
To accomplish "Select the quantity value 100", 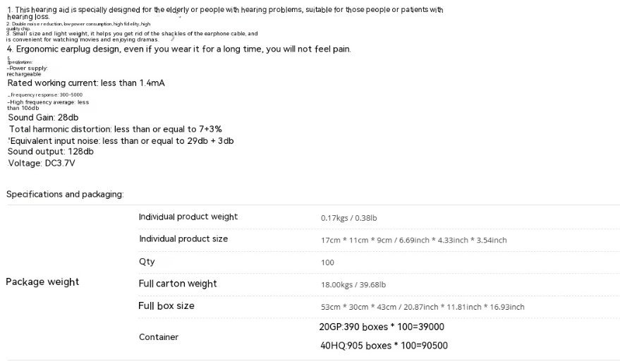I will pyautogui.click(x=327, y=262).
